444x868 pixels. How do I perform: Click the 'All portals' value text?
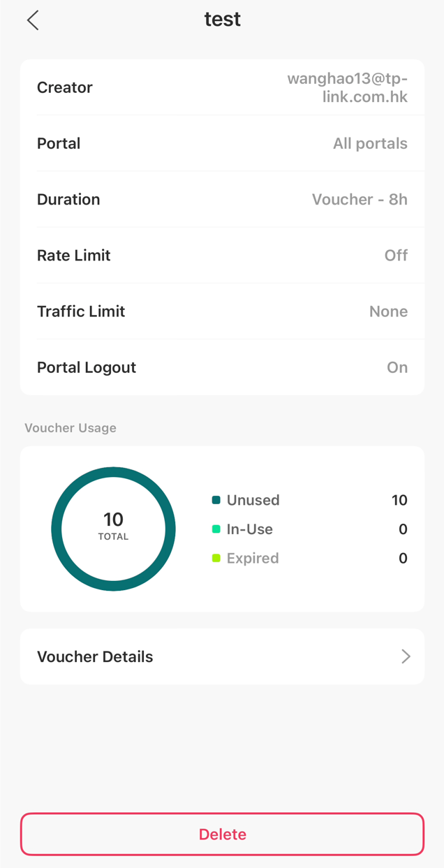[370, 143]
